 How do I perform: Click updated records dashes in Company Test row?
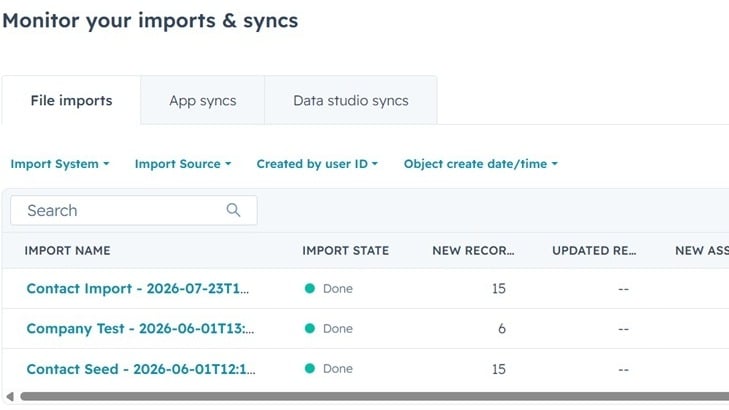coord(623,329)
